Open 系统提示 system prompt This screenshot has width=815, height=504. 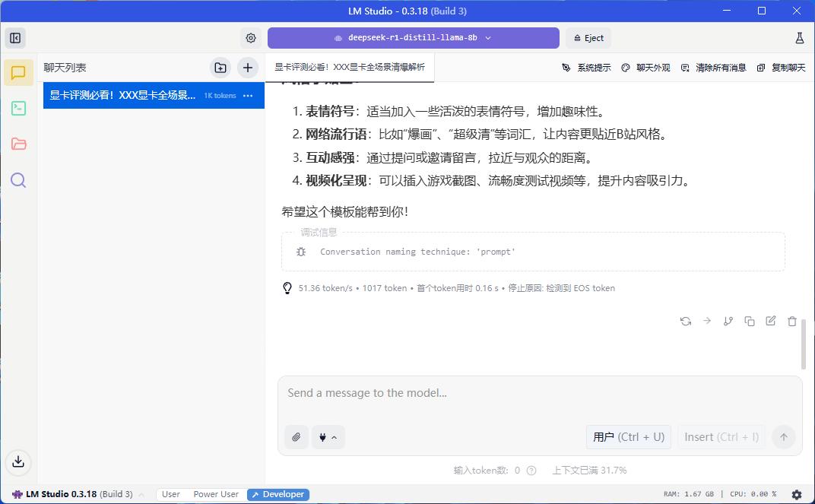point(586,68)
